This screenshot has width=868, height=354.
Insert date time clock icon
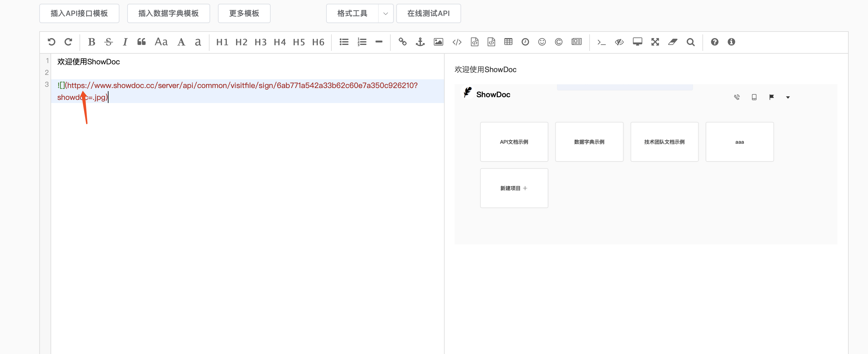pos(525,42)
